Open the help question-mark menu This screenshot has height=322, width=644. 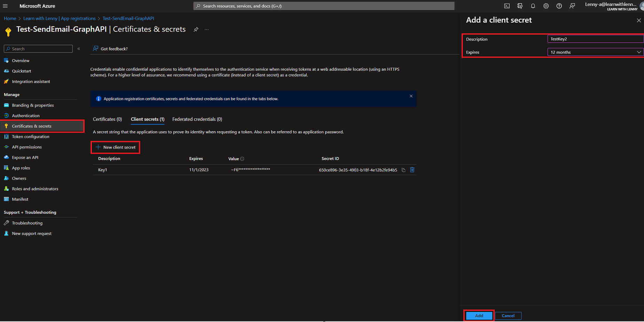click(559, 6)
